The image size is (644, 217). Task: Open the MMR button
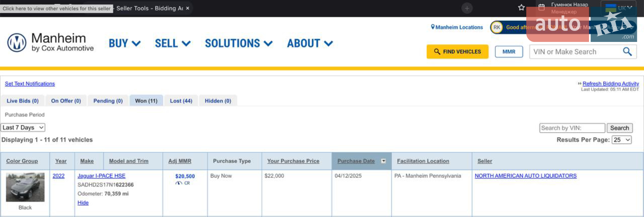(509, 52)
